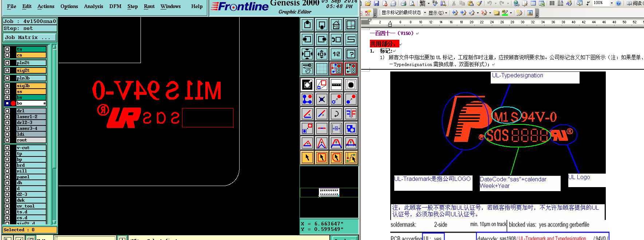Click the print icon in Word toolbar
The image size is (644, 240).
[x=403, y=3]
